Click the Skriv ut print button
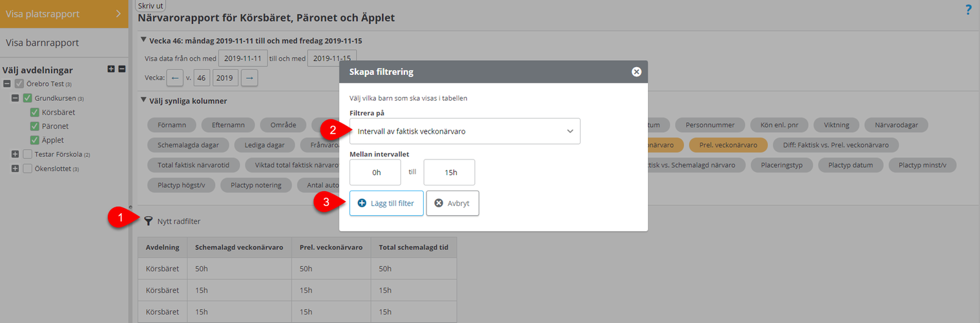The image size is (980, 323). 151,5
